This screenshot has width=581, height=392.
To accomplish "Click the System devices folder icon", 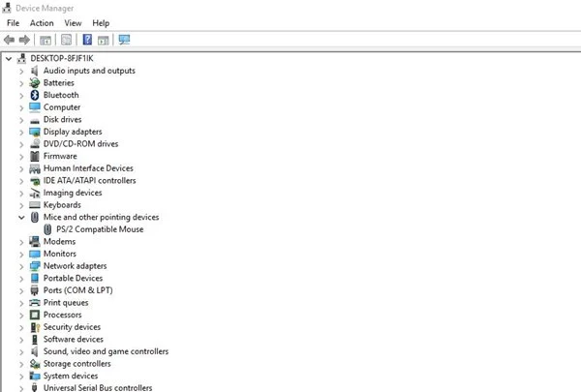I will pos(35,377).
